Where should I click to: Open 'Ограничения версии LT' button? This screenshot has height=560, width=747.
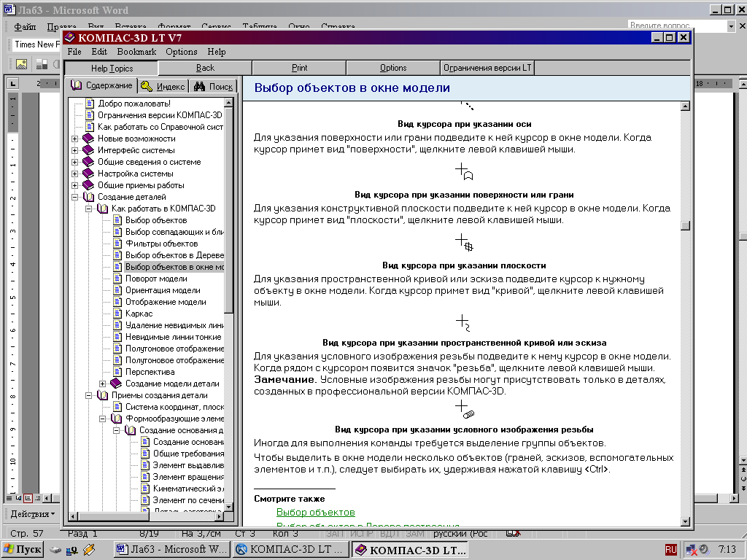point(487,68)
